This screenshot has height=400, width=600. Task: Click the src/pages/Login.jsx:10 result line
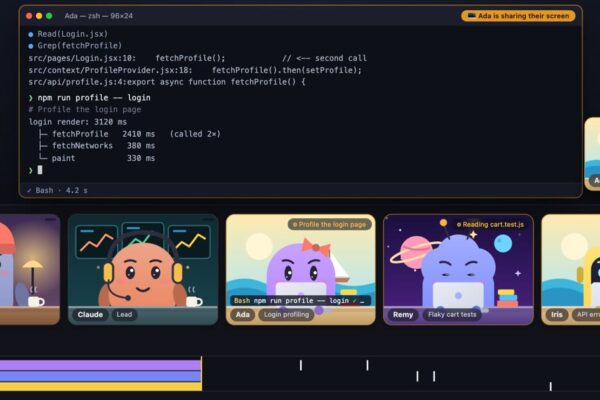pos(197,58)
